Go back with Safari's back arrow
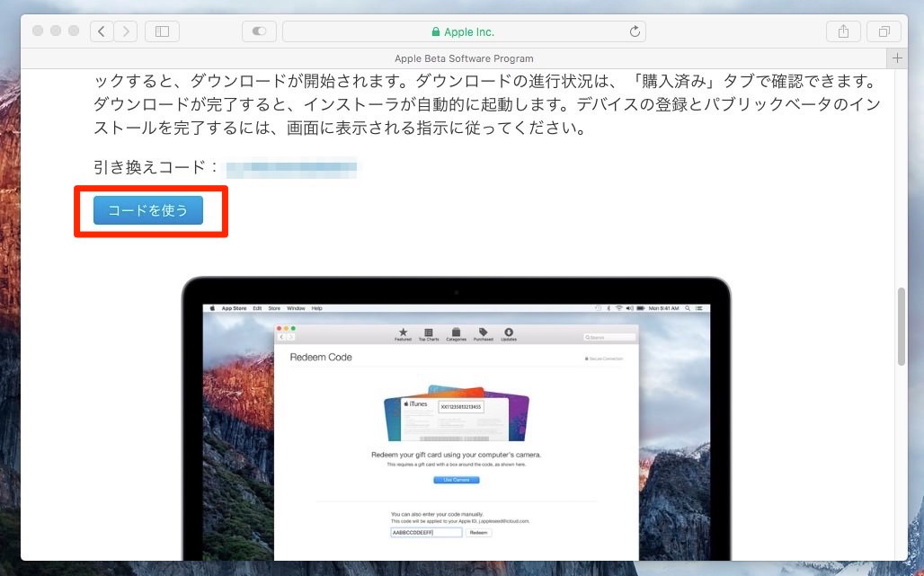This screenshot has height=576, width=924. tap(102, 31)
